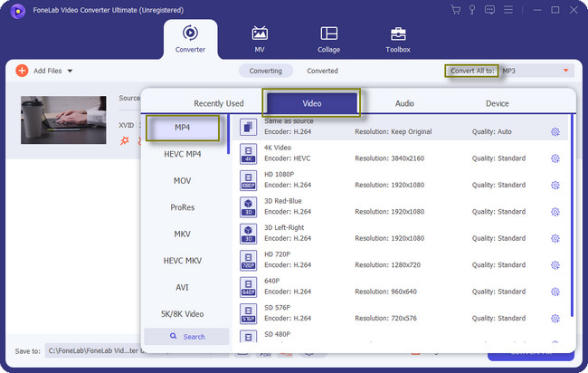Open the feedback chat icon
This screenshot has width=588, height=373.
(489, 10)
